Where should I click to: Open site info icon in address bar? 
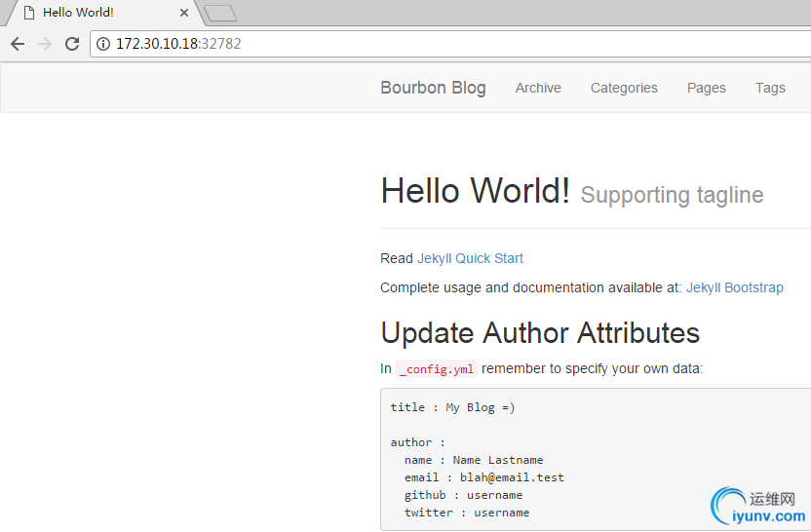click(x=103, y=44)
